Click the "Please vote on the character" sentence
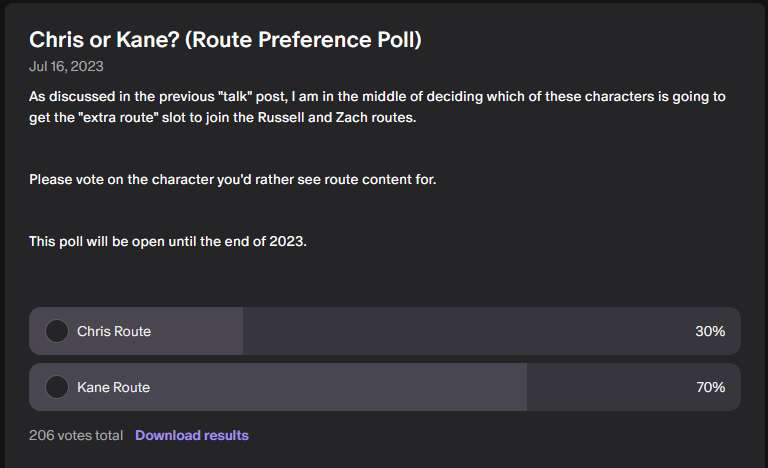 click(x=233, y=179)
